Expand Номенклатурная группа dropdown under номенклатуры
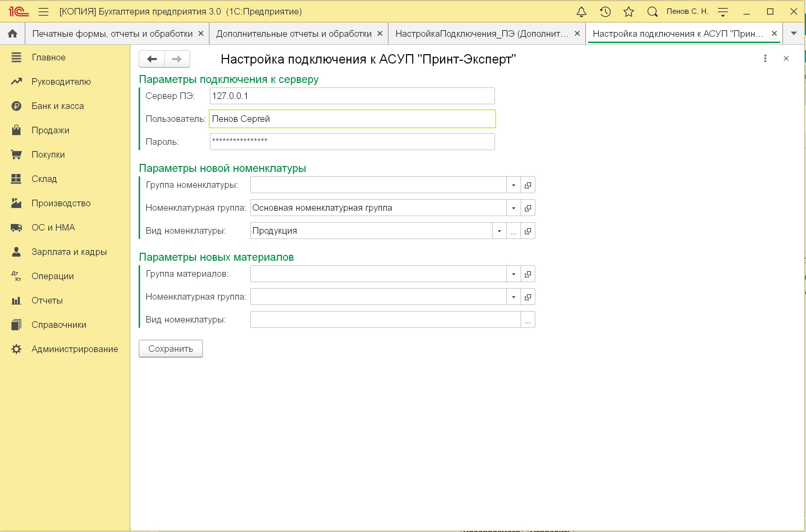Viewport: 806px width, 532px height. pyautogui.click(x=513, y=208)
